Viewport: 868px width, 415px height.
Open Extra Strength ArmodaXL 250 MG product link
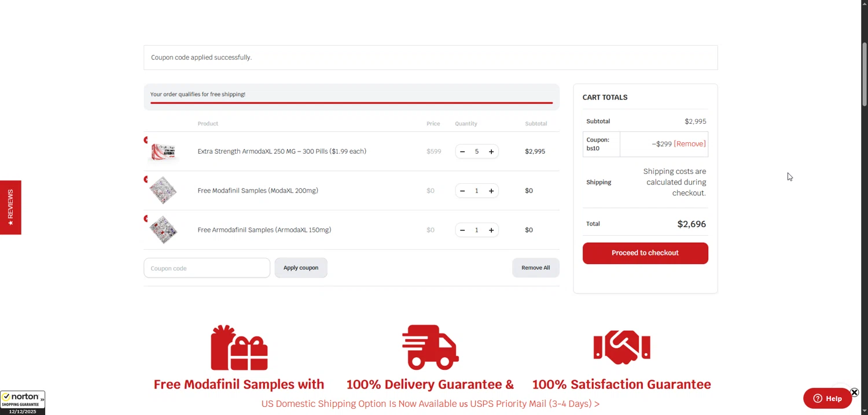(x=282, y=151)
